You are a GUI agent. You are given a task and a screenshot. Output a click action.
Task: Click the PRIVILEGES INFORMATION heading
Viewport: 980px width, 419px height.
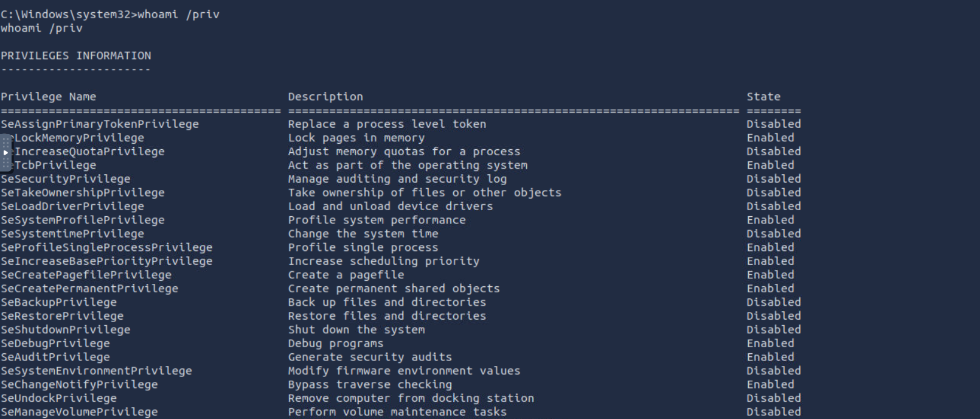(76, 55)
